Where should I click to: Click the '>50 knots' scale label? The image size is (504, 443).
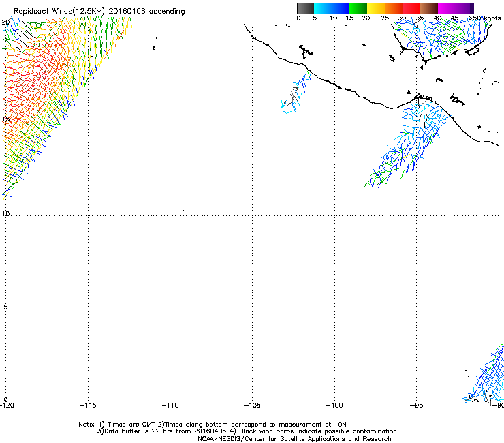pos(484,18)
